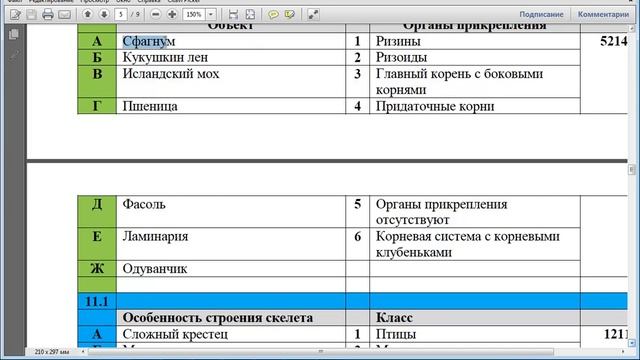Open the Комментарии panel
Viewport: 640px width, 360px height.
pos(603,14)
